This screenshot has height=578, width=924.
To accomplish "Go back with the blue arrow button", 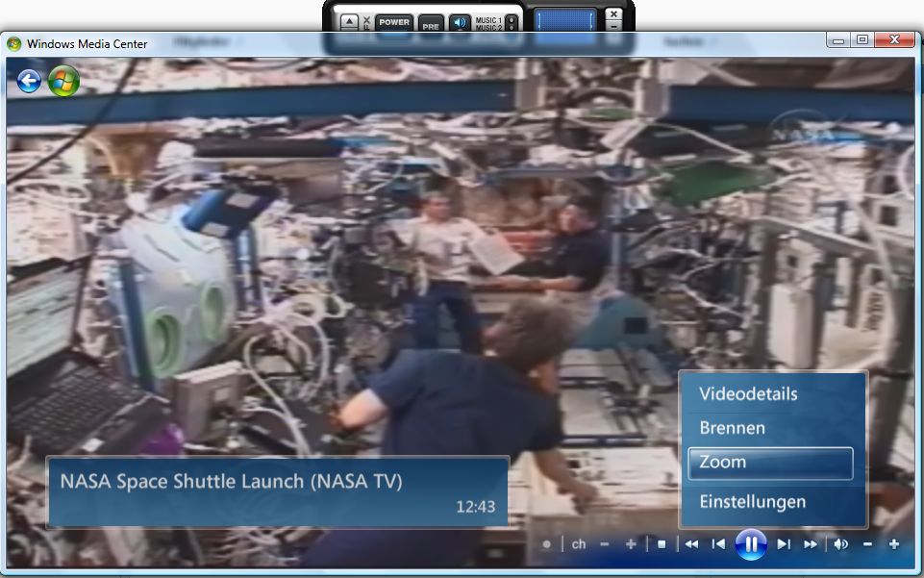I will tap(29, 81).
